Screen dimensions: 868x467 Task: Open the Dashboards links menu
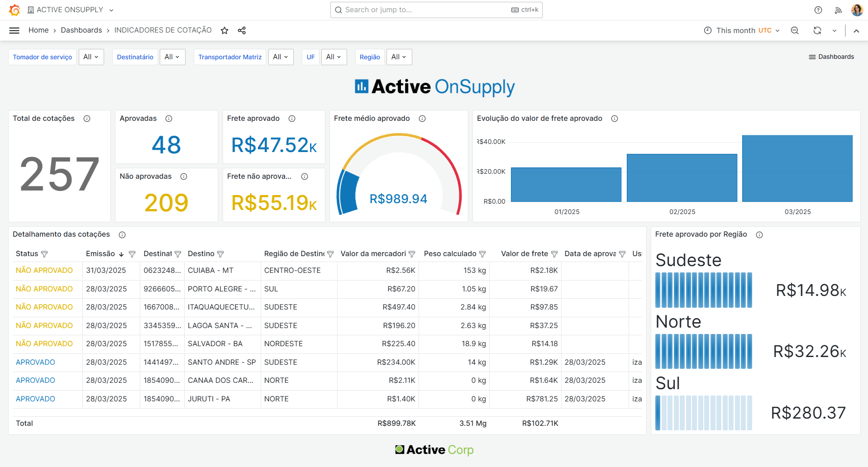click(831, 57)
